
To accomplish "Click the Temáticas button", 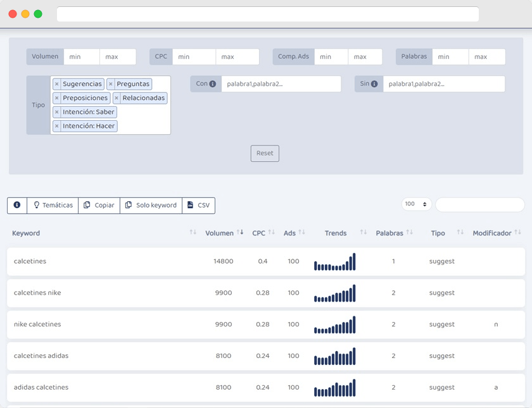I will pyautogui.click(x=53, y=205).
